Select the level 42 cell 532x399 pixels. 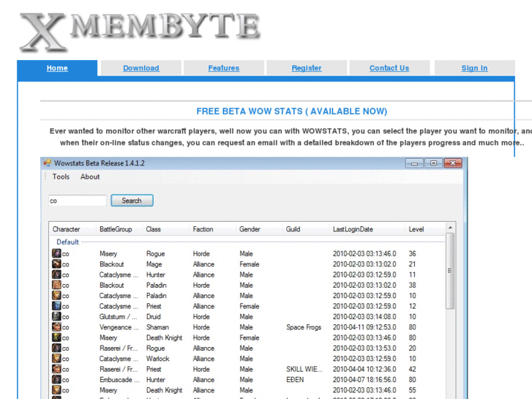(x=412, y=369)
